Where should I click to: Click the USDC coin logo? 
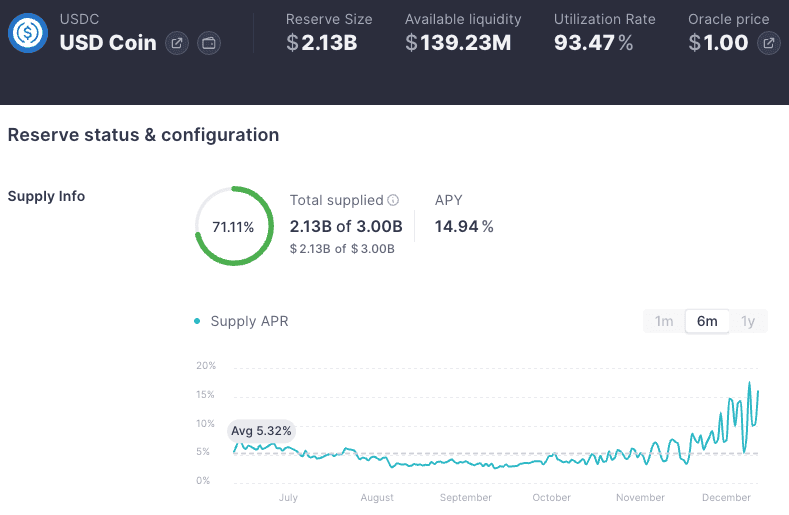28,33
